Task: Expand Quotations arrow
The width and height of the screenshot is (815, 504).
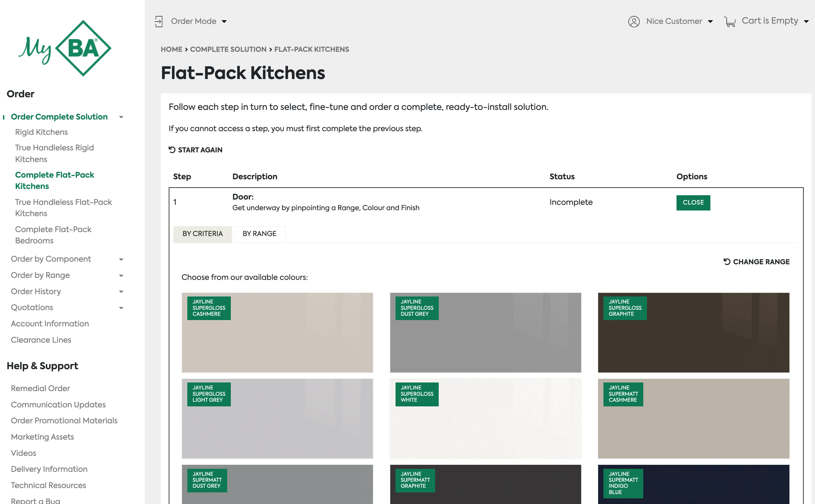Action: [121, 308]
